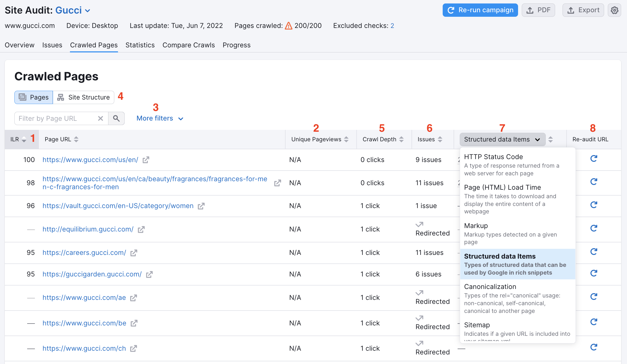Switch to Site Structure view
The width and height of the screenshot is (627, 364).
pyautogui.click(x=83, y=97)
